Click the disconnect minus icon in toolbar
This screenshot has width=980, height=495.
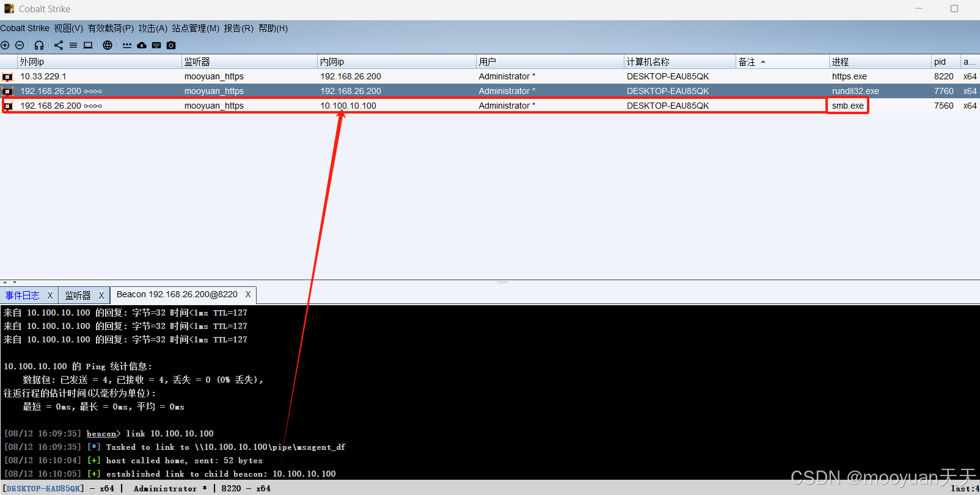[x=20, y=45]
